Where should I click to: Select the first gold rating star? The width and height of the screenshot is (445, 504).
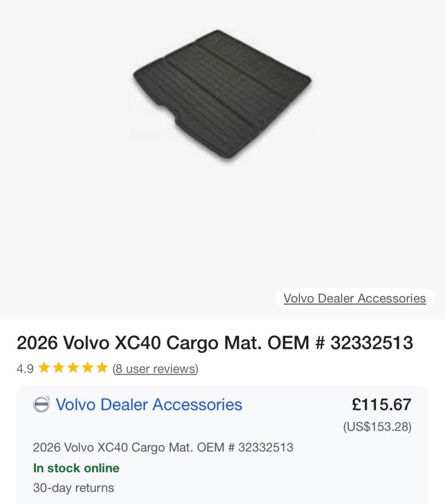click(43, 367)
